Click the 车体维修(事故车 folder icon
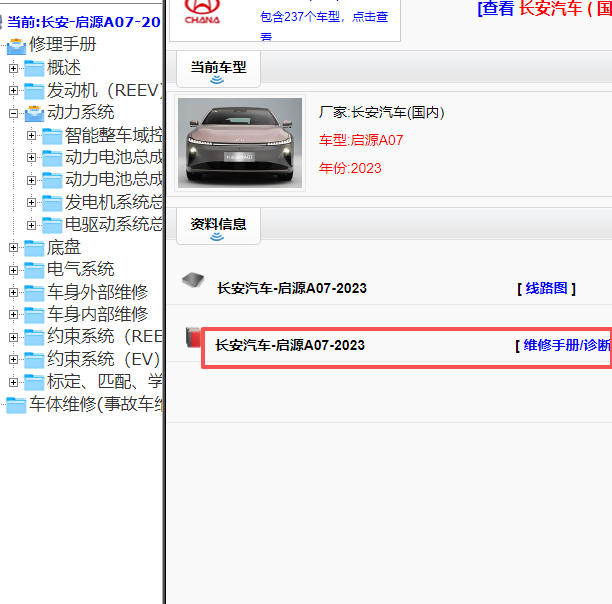This screenshot has width=612, height=604. click(16, 405)
